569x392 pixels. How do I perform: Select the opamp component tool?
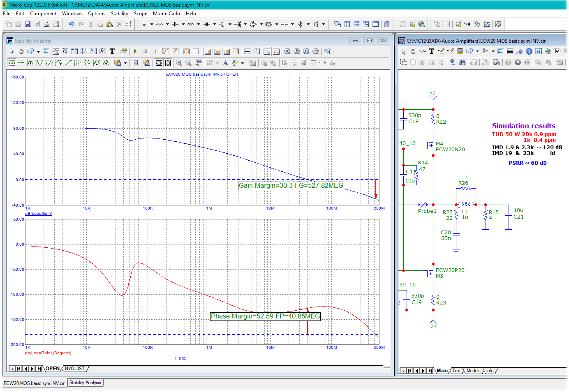(253, 24)
